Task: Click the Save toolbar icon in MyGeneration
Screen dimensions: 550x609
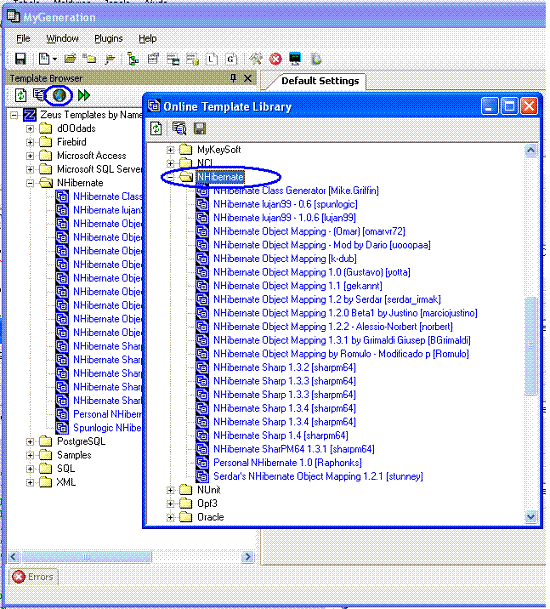Action: click(20, 59)
